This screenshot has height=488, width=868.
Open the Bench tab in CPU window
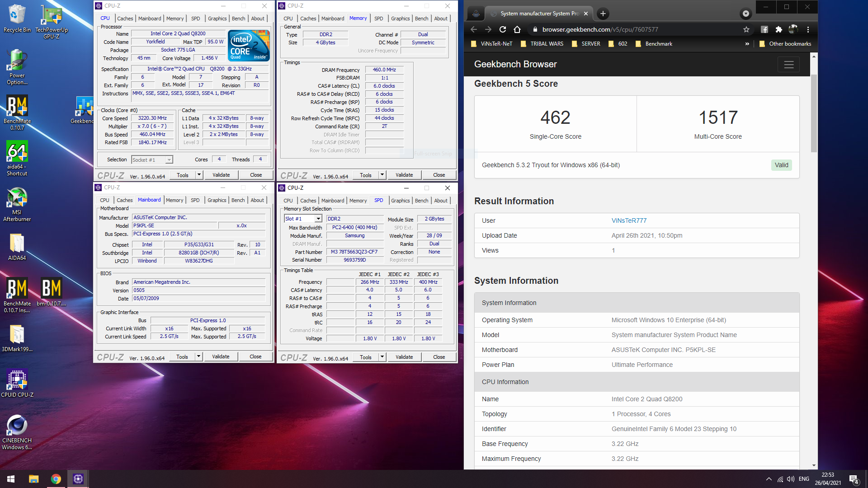[x=239, y=19]
